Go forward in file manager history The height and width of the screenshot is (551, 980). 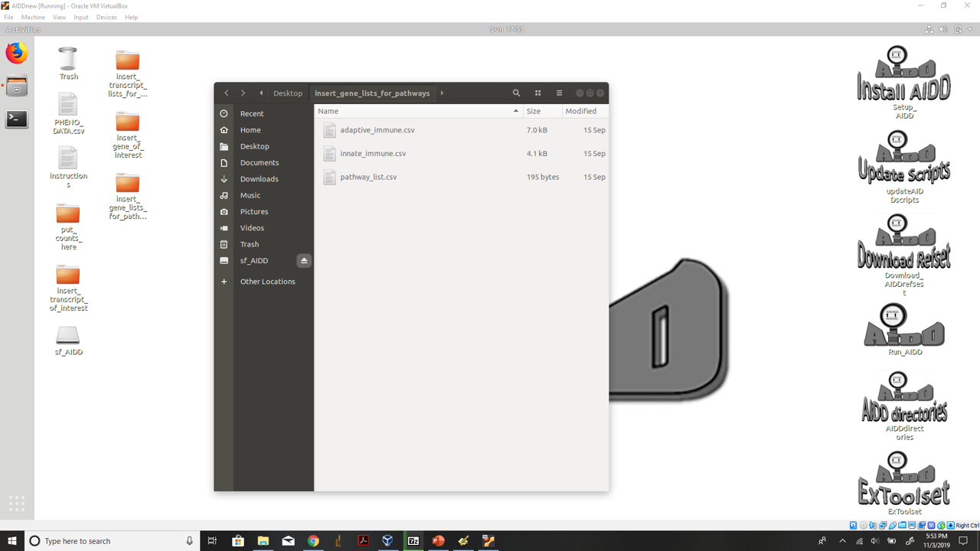[x=243, y=93]
